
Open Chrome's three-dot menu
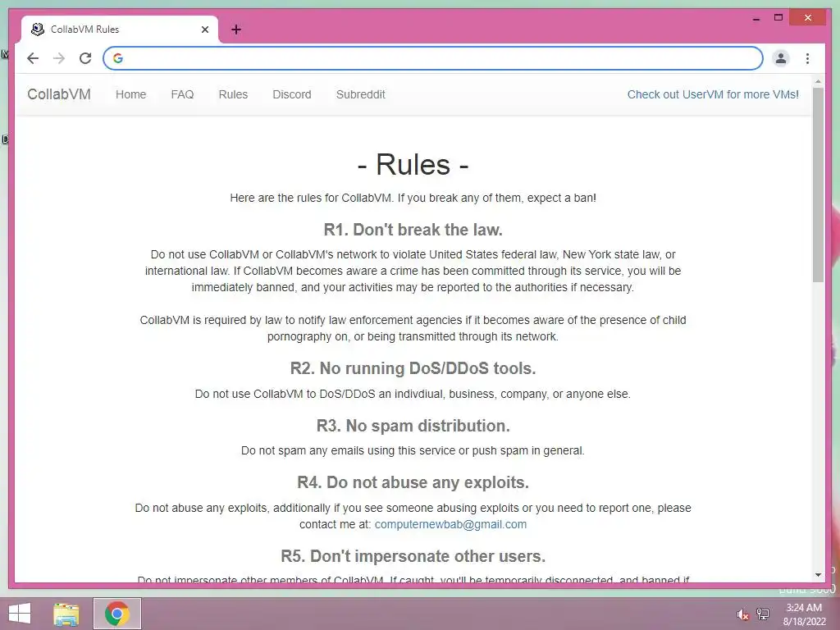click(x=807, y=58)
